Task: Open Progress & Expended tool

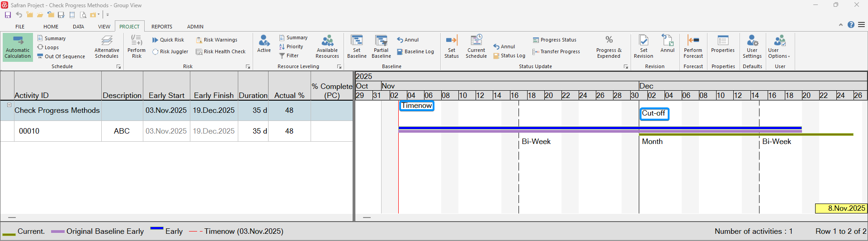Action: click(x=609, y=47)
